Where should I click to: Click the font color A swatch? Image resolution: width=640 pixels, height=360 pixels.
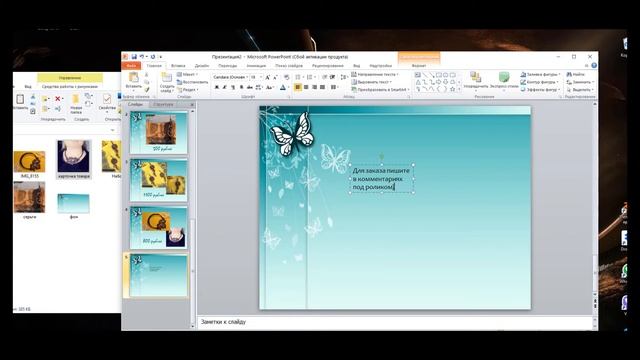[283, 87]
